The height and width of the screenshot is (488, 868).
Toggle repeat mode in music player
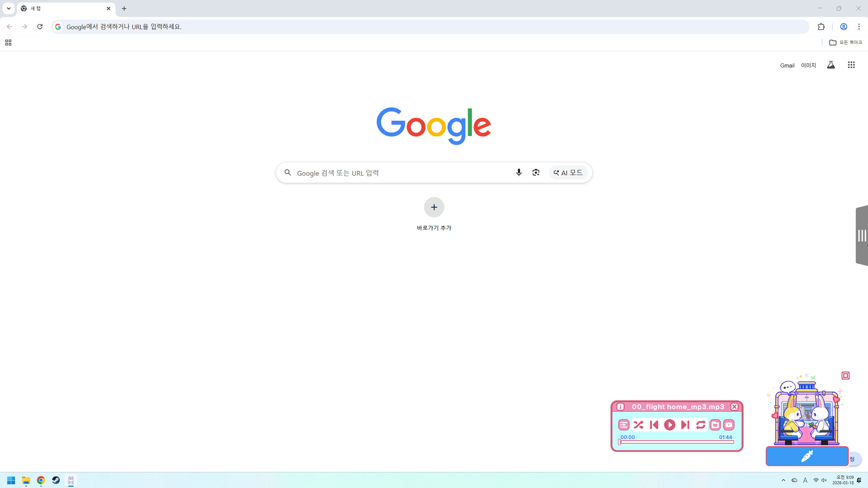click(700, 425)
